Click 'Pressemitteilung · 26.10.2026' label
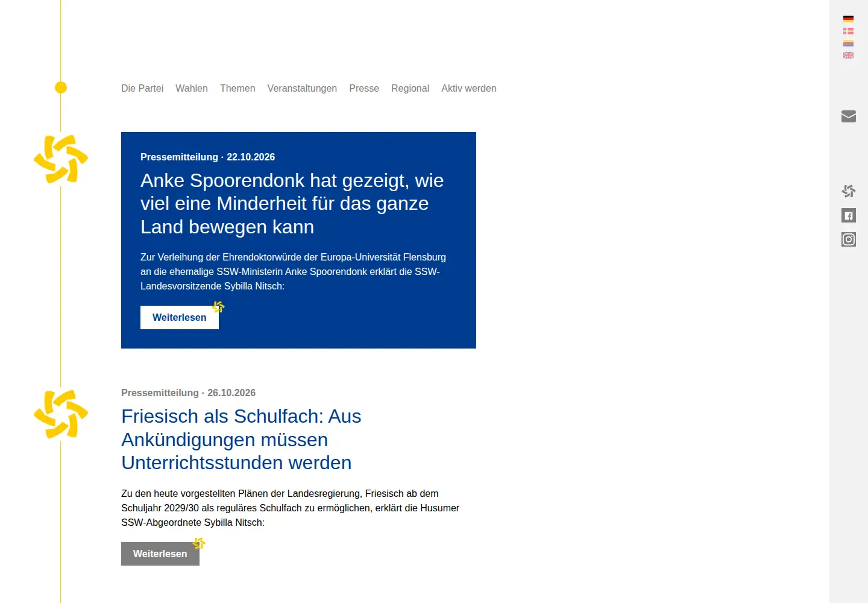The height and width of the screenshot is (603, 868). (188, 393)
